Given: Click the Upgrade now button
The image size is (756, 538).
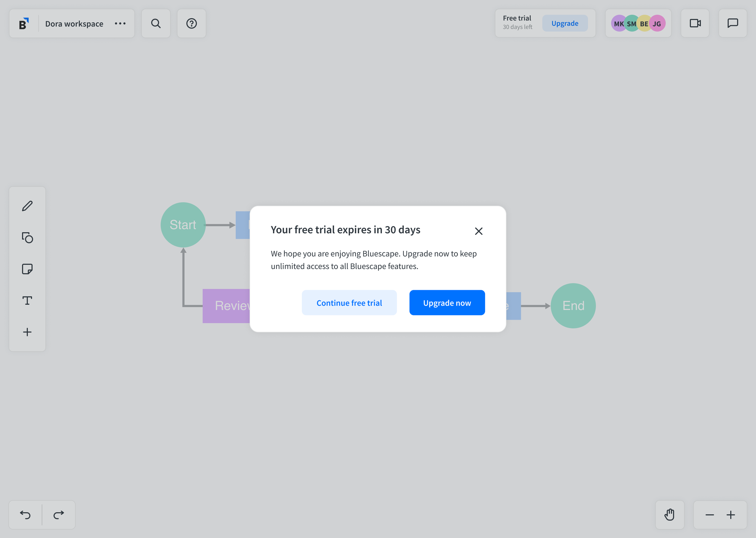Looking at the screenshot, I should 447,303.
